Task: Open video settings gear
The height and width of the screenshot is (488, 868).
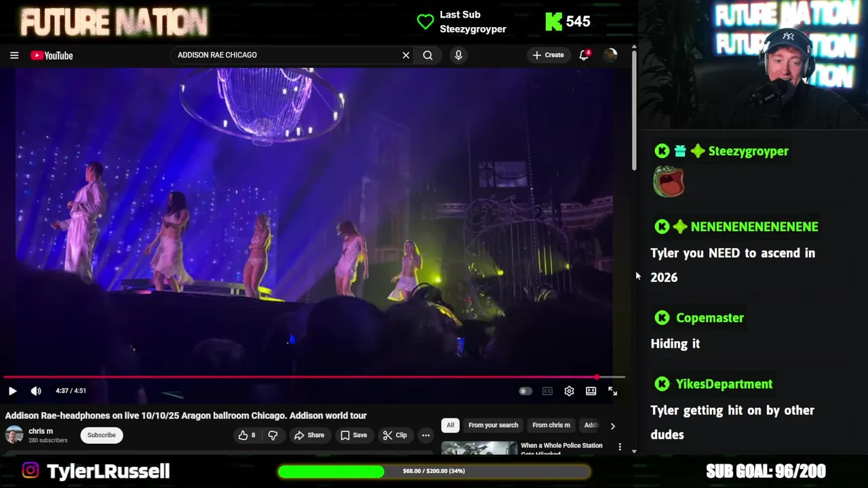Action: pyautogui.click(x=569, y=391)
